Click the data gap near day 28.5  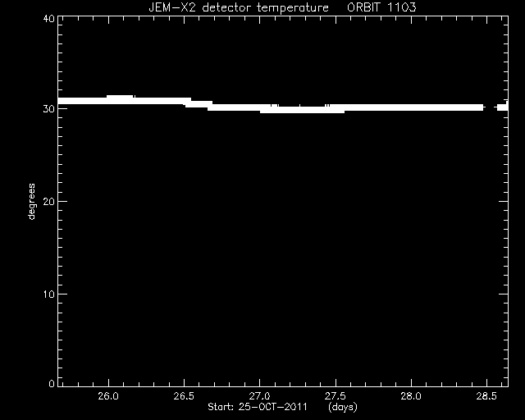[491, 107]
